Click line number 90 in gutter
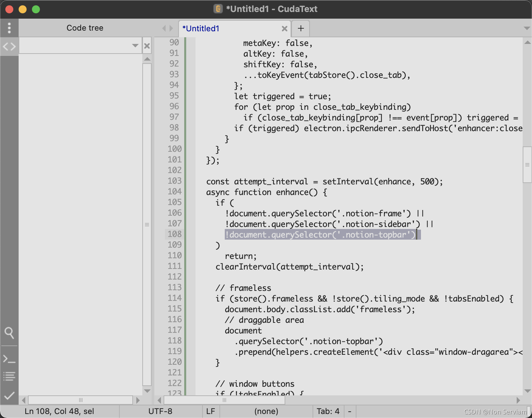 (174, 43)
